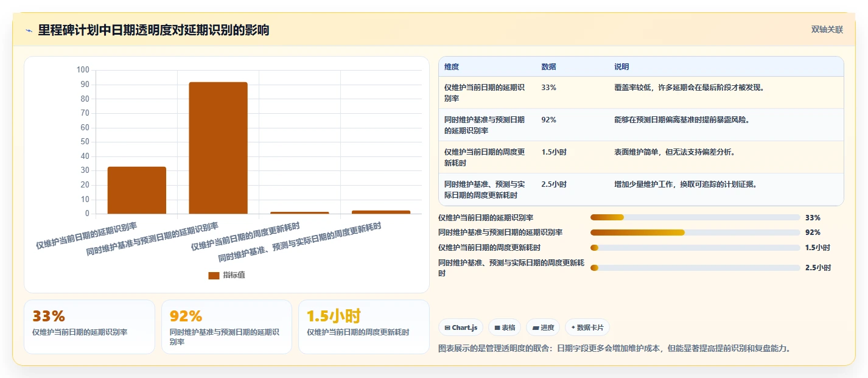The height and width of the screenshot is (378, 868).
Task: Click the 33% progress bar
Action: pyautogui.click(x=695, y=217)
